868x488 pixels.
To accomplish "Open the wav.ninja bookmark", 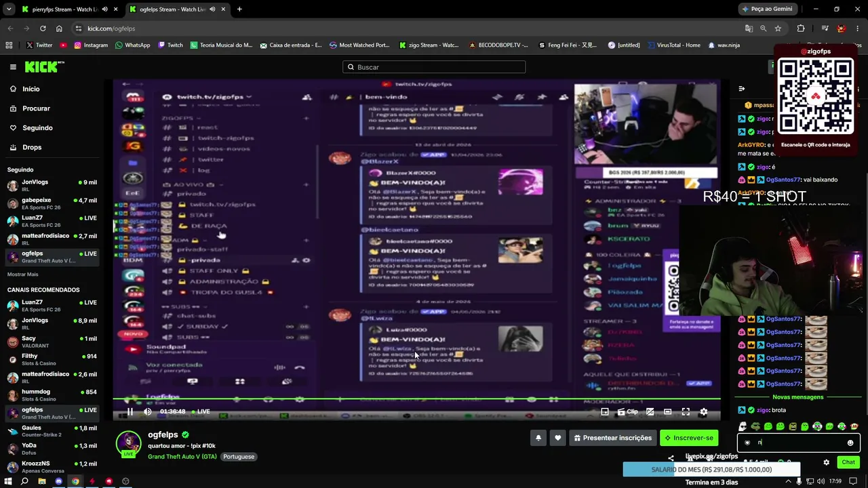I will click(x=724, y=45).
